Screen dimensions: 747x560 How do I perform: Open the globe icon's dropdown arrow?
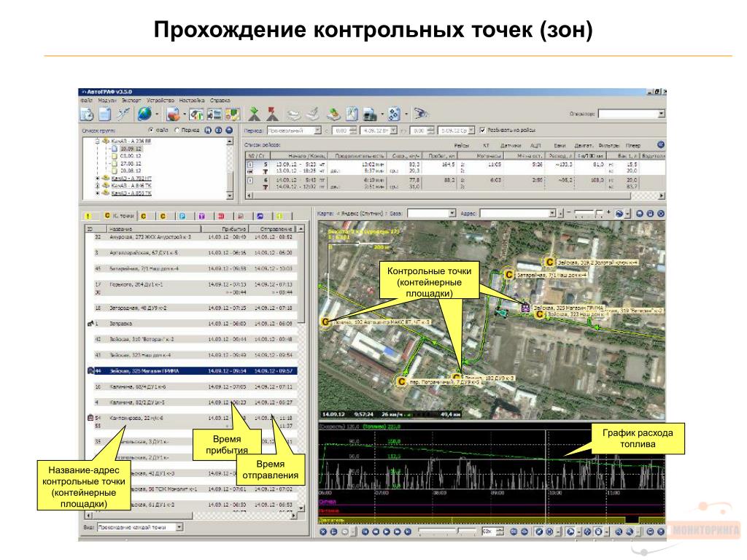157,114
